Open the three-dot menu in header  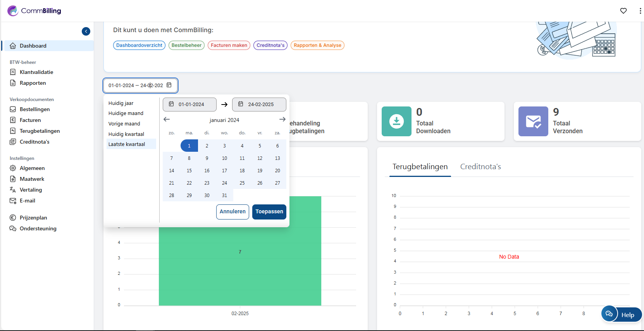click(x=640, y=11)
